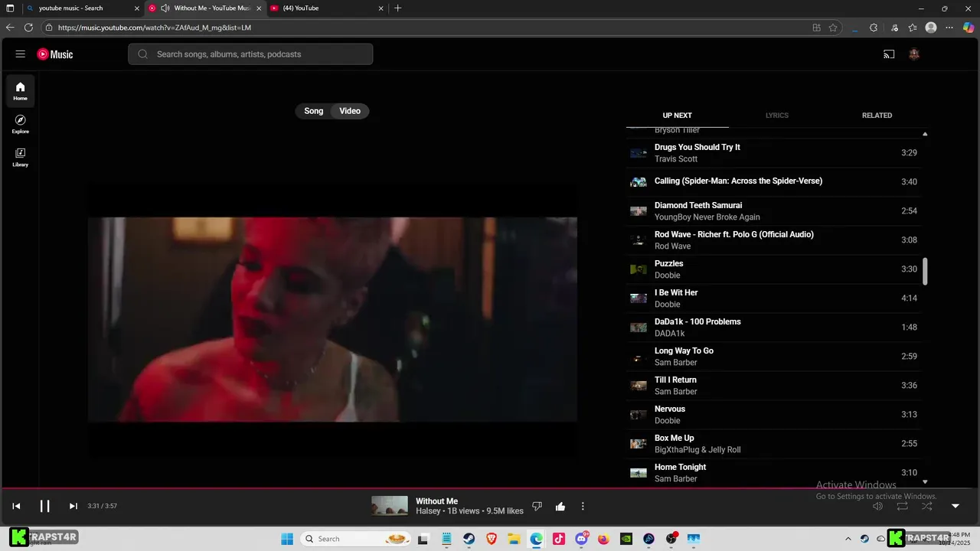Play 'Diamond Teeth Samurai' from queue
980x551 pixels.
pos(773,211)
